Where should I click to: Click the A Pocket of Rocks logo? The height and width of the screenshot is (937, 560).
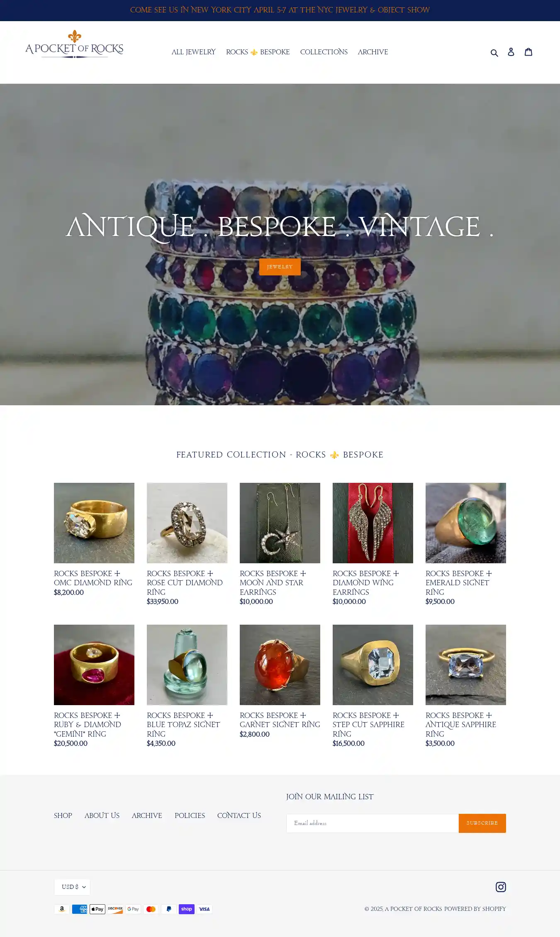coord(74,44)
